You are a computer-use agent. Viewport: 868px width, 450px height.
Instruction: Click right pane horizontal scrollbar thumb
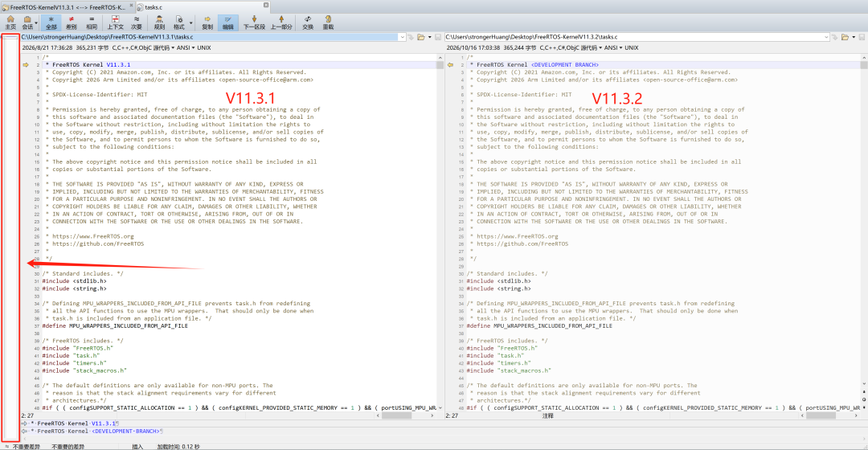[821, 415]
